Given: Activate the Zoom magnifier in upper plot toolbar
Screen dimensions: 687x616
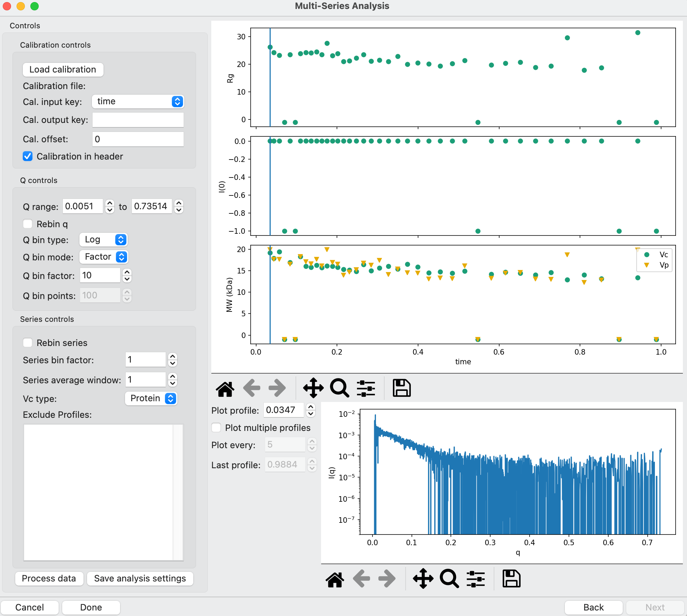Looking at the screenshot, I should (x=340, y=388).
